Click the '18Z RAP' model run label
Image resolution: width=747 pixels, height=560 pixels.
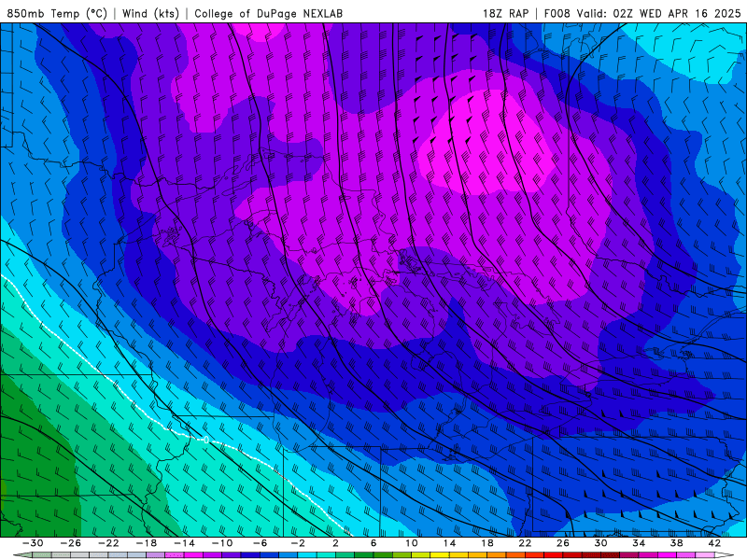pos(505,13)
